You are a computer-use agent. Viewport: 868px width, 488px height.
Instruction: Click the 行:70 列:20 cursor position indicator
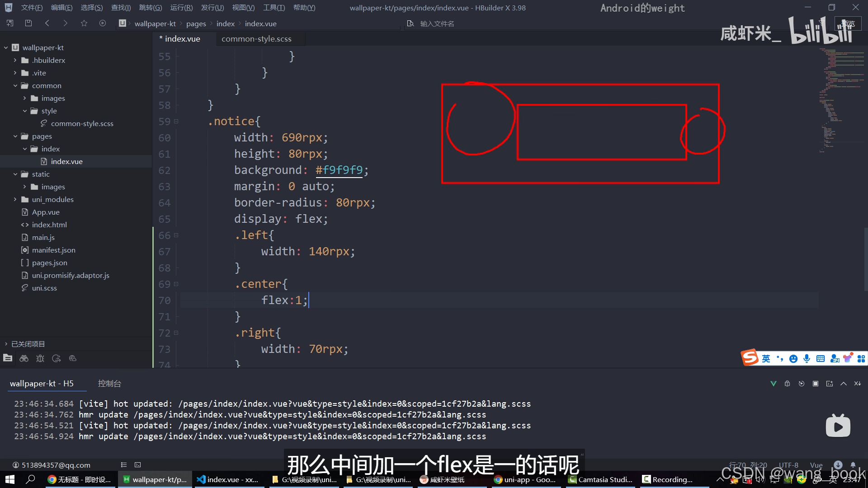pos(748,465)
